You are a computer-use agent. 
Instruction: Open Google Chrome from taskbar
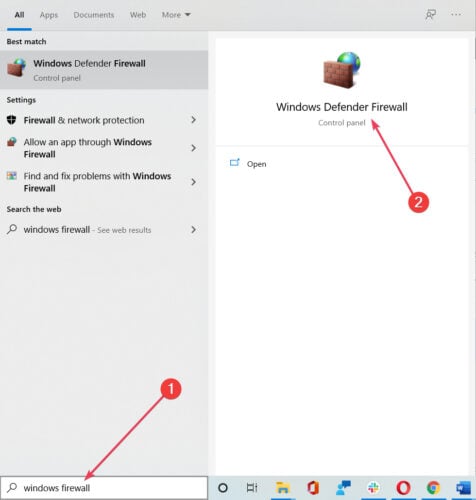tap(433, 488)
